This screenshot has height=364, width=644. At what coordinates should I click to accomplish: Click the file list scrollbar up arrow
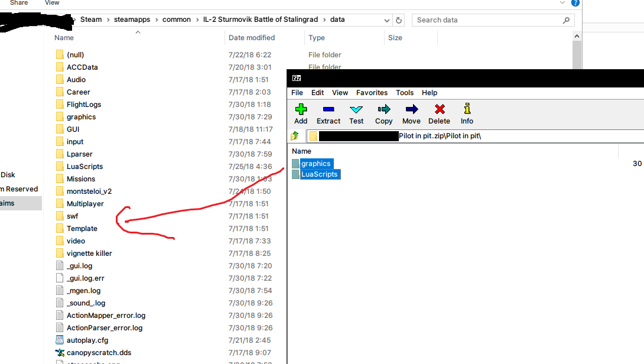point(577,37)
